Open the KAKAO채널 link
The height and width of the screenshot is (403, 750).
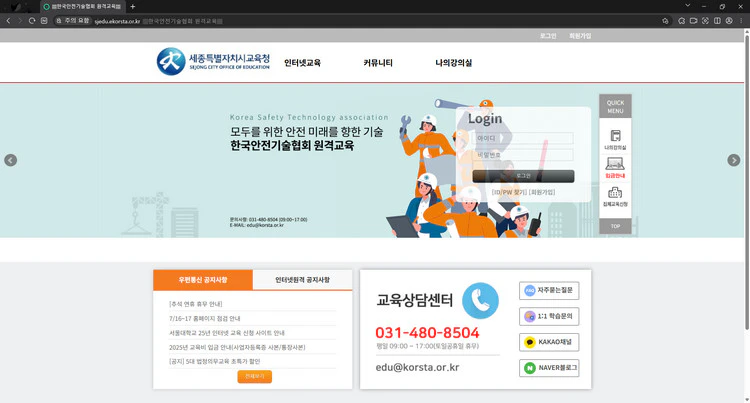pos(549,342)
